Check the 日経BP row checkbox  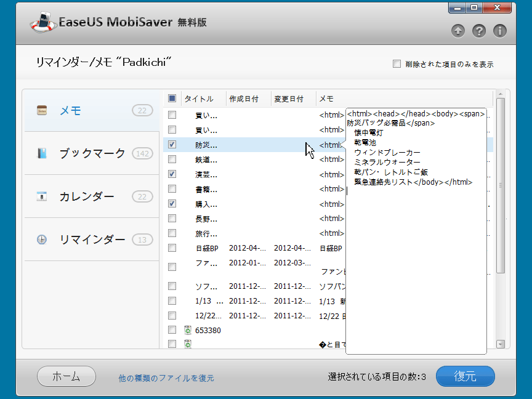point(172,248)
